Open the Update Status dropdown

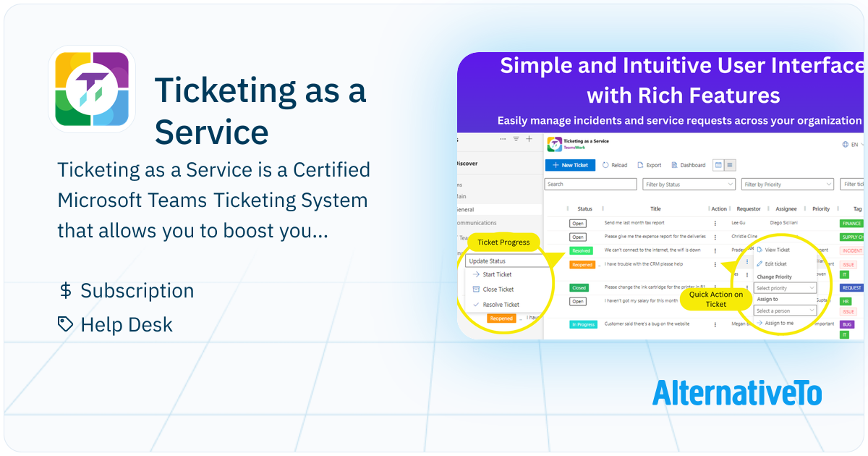508,261
